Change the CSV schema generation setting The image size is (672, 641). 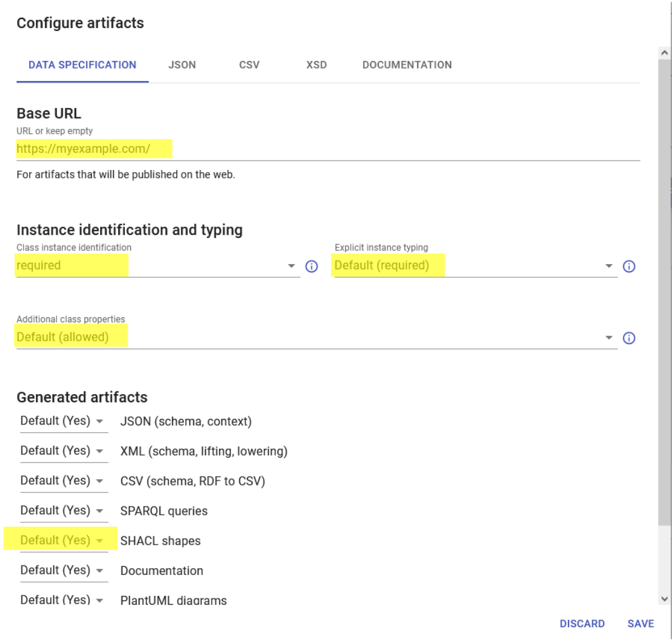click(x=63, y=481)
